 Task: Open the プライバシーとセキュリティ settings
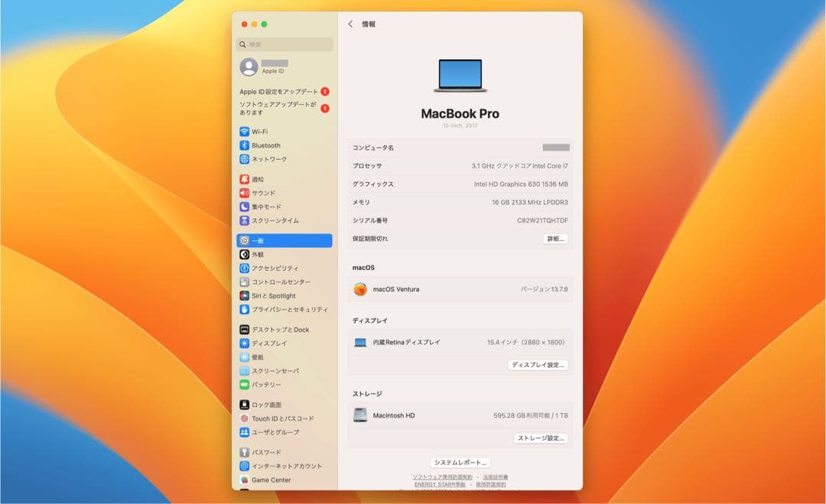(277, 309)
